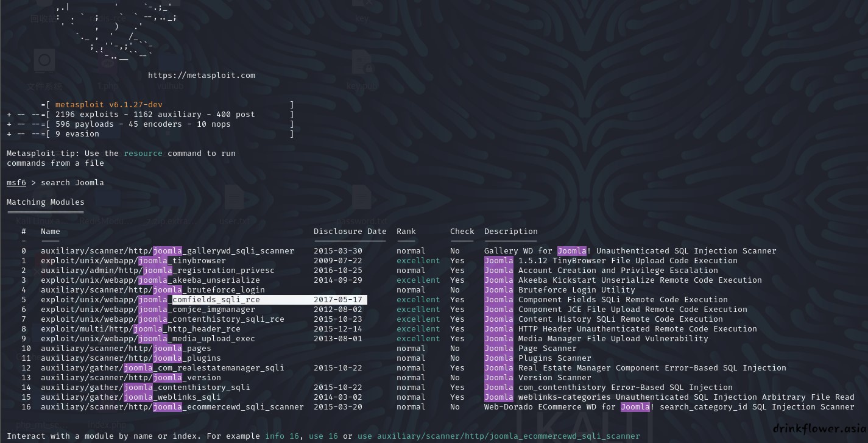
Task: Click description 'Joomla Real Estate Manager Component' SQL injection
Action: pyautogui.click(x=635, y=368)
